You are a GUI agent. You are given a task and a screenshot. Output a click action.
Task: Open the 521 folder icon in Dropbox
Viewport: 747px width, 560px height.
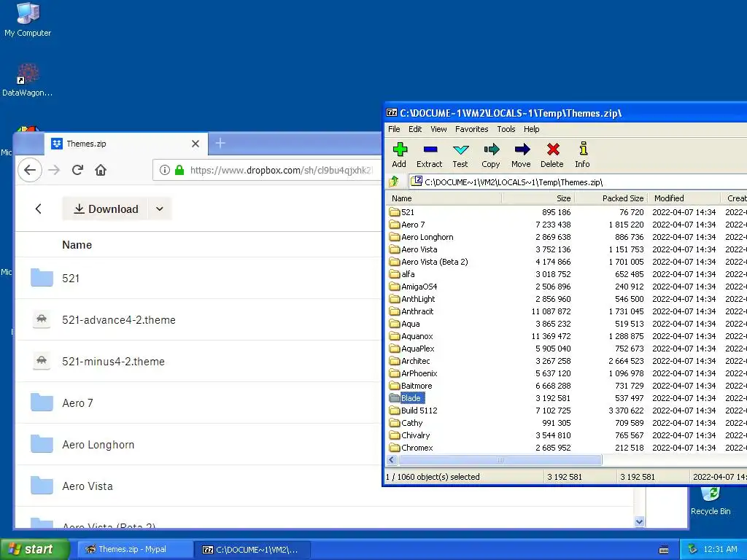pos(42,278)
